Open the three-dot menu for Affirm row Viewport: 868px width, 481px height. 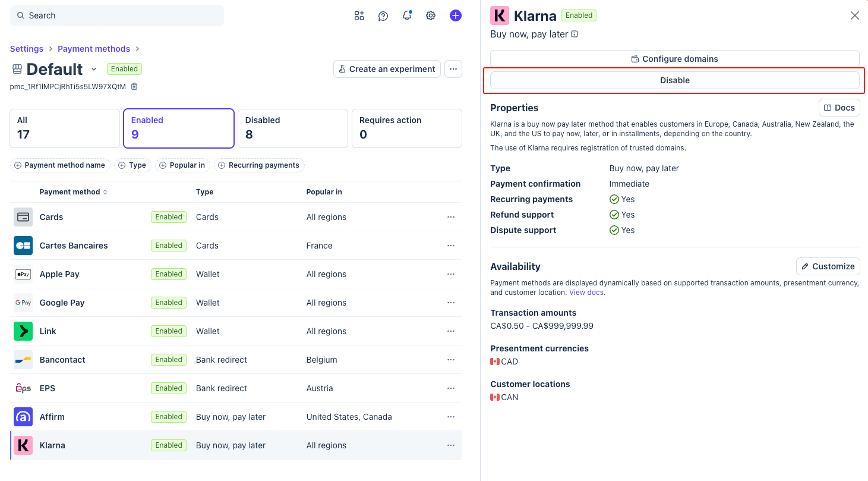450,417
